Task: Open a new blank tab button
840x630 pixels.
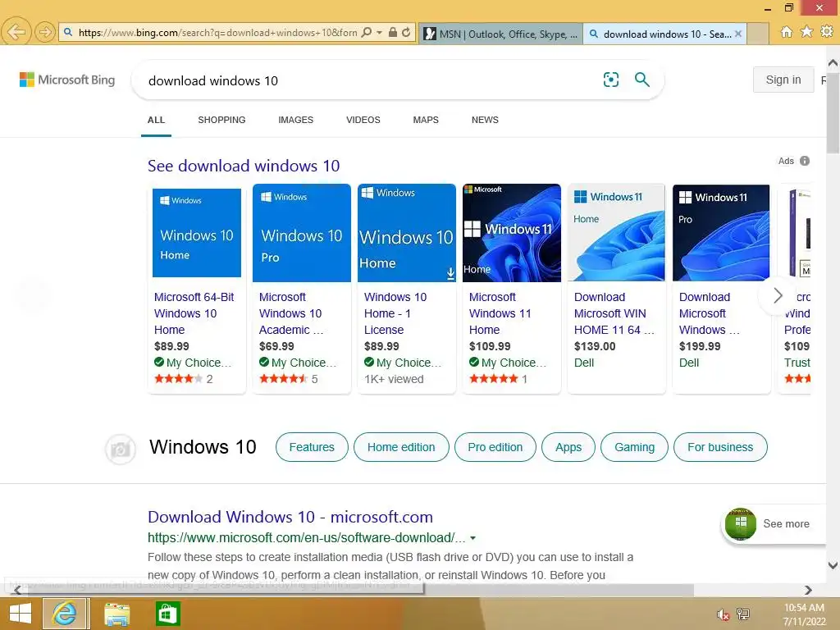Action: click(x=758, y=34)
